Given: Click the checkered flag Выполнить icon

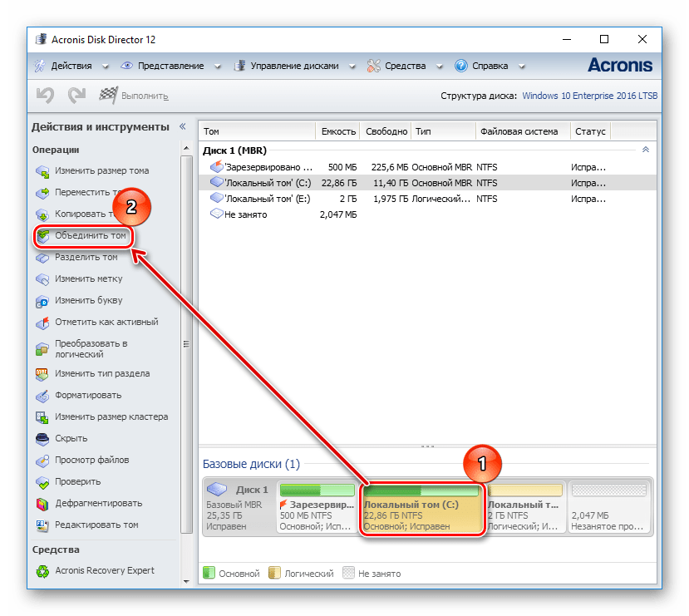Looking at the screenshot, I should [x=108, y=96].
